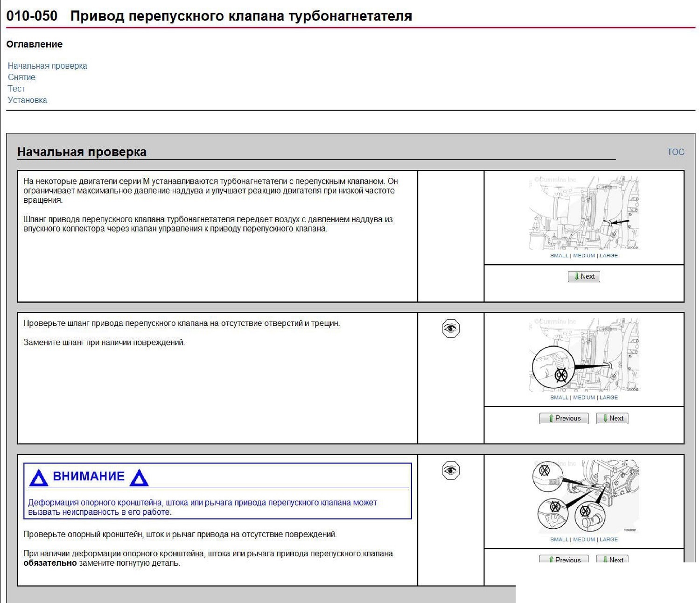Go to the 'Тест' section link
Screen dimensions: 700x603
point(16,89)
